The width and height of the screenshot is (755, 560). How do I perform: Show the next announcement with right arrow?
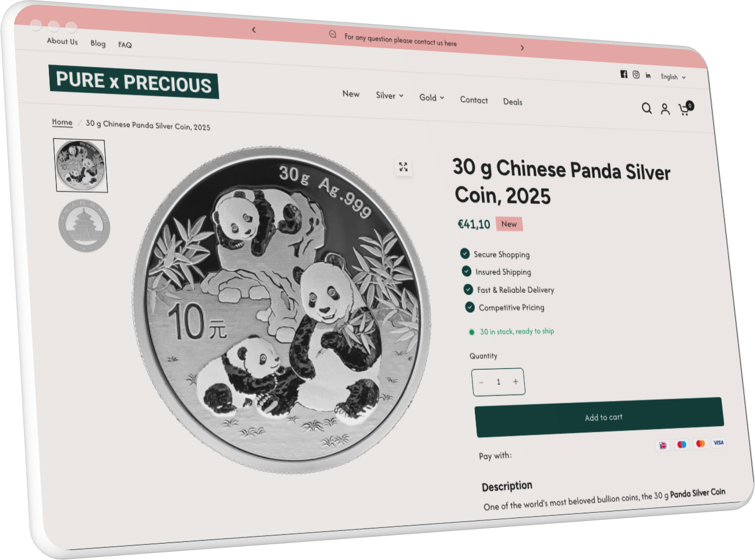pos(522,48)
